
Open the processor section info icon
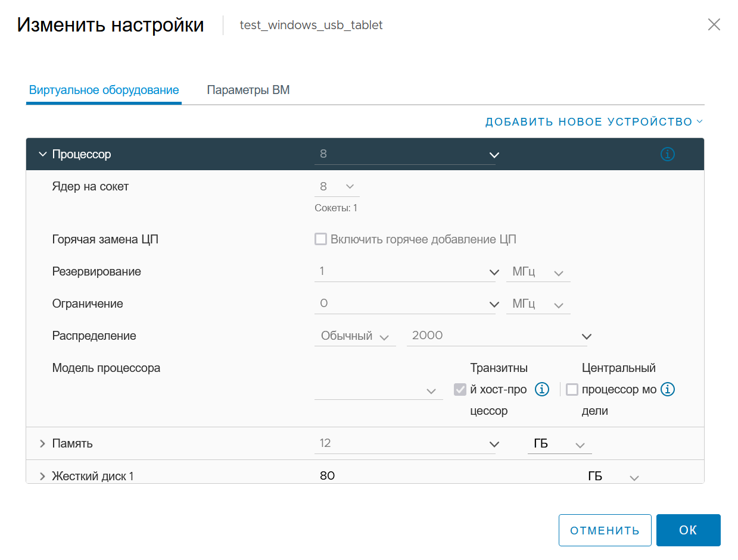[668, 155]
